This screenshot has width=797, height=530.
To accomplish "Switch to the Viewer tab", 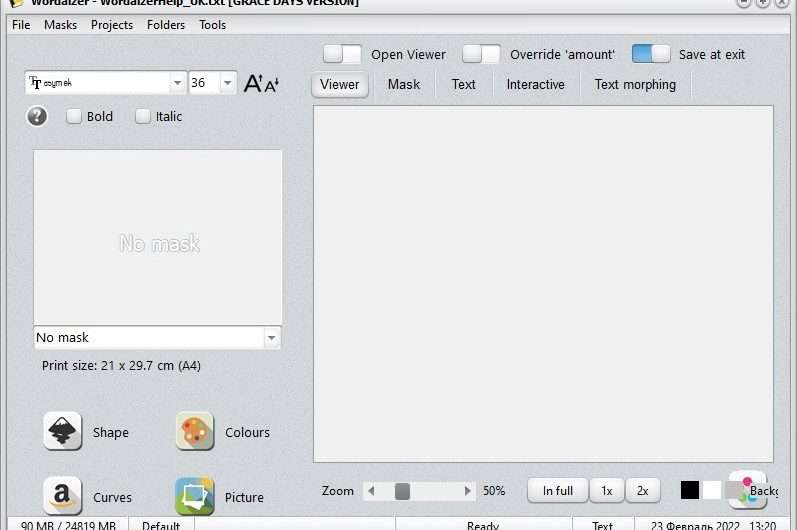I will 340,84.
